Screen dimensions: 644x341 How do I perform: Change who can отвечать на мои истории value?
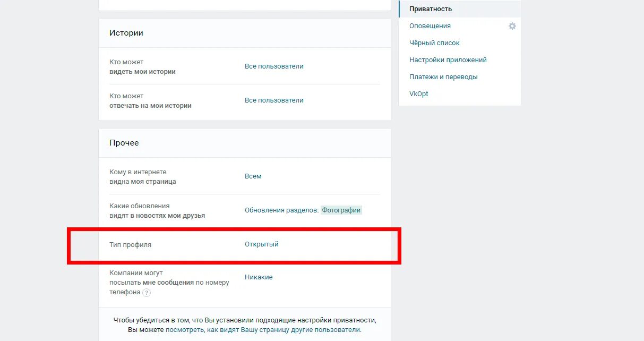[274, 100]
